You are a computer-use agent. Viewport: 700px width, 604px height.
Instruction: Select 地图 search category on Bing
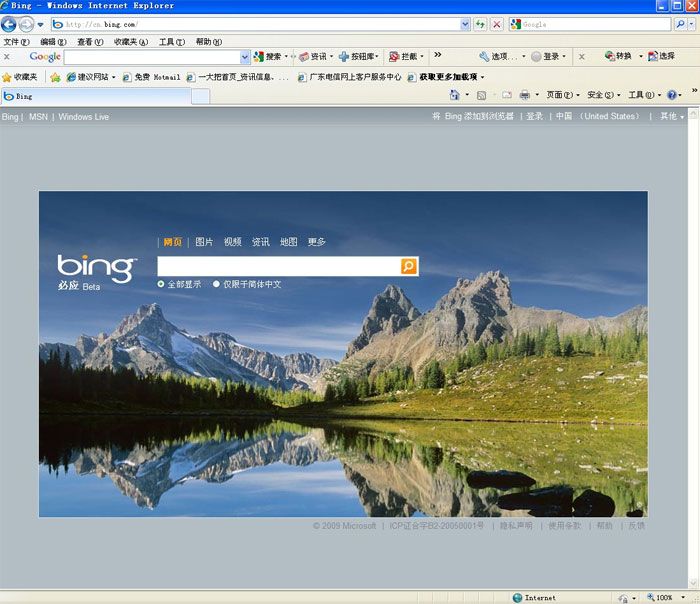pyautogui.click(x=288, y=242)
